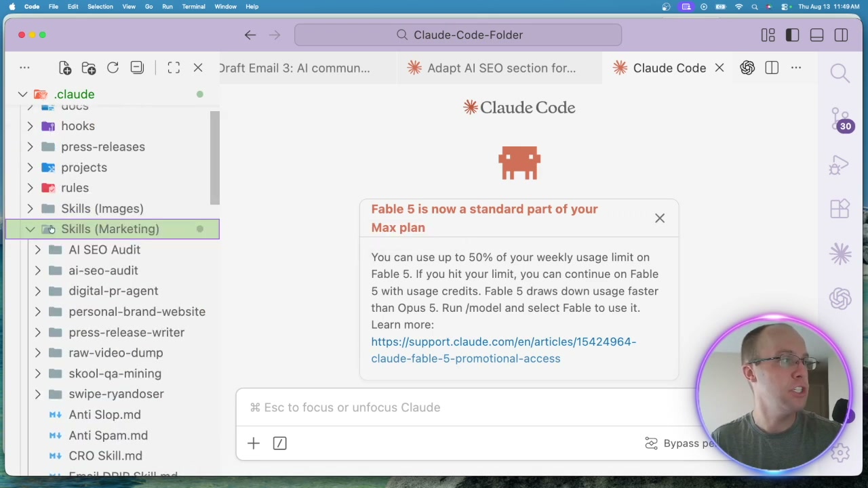This screenshot has height=488, width=868.
Task: Open the Search view in activity bar
Action: point(840,73)
